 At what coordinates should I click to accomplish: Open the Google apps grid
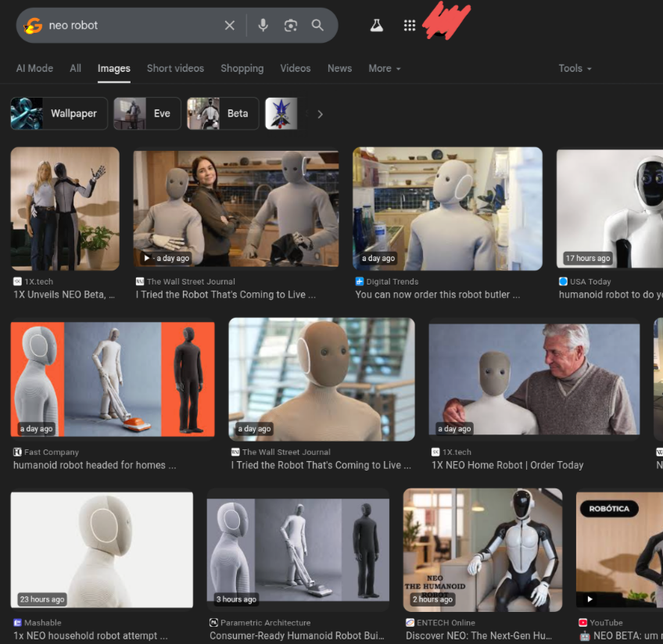[x=410, y=25]
